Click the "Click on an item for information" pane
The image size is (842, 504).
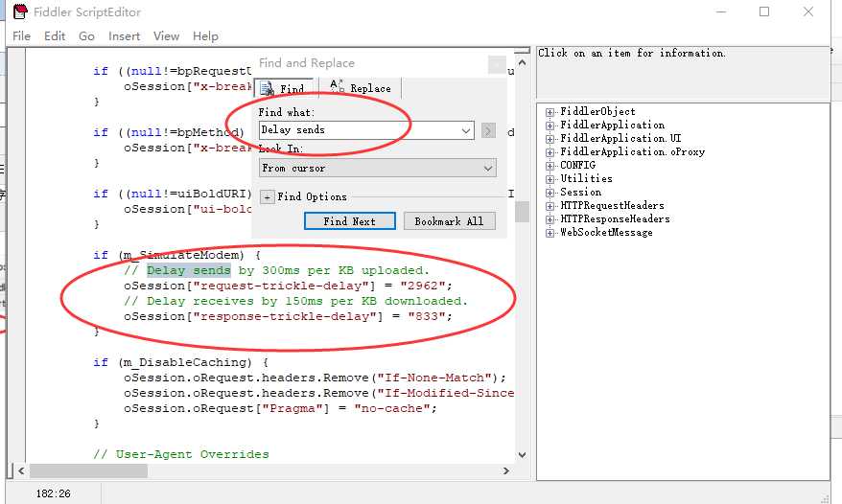click(683, 72)
